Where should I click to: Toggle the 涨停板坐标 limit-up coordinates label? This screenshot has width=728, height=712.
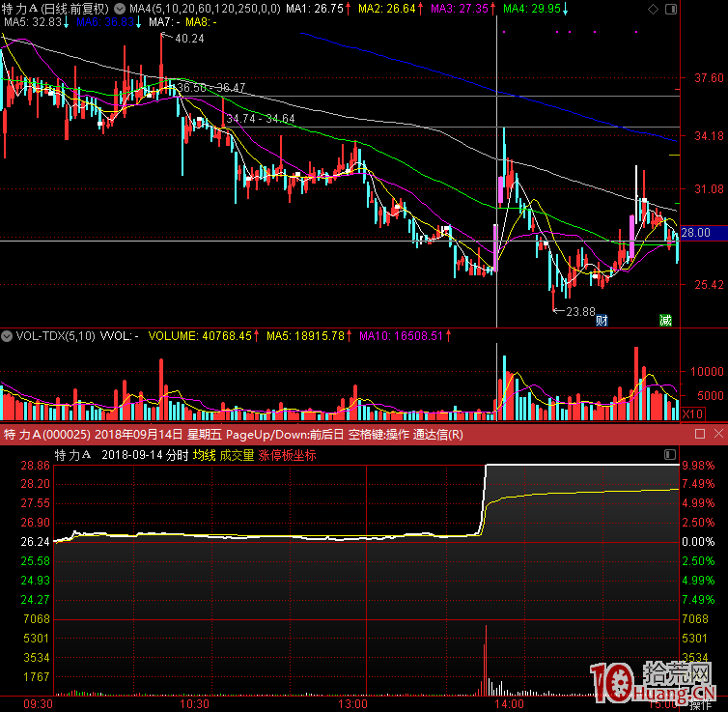(287, 455)
